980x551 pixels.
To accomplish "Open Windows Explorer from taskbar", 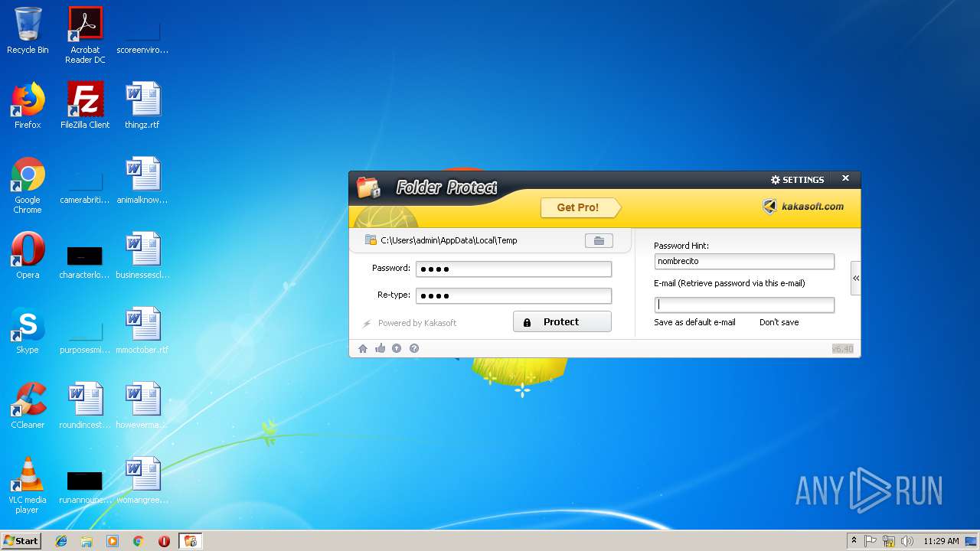I will [87, 541].
